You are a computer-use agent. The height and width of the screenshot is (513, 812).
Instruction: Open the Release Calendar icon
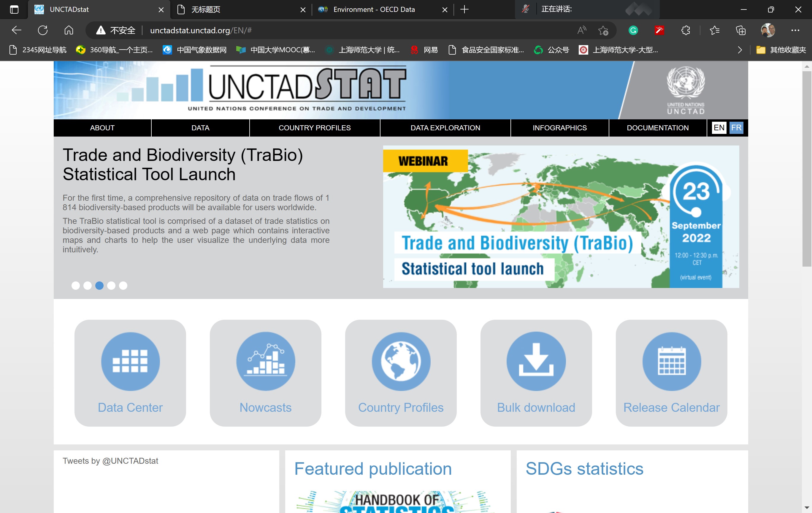point(671,361)
